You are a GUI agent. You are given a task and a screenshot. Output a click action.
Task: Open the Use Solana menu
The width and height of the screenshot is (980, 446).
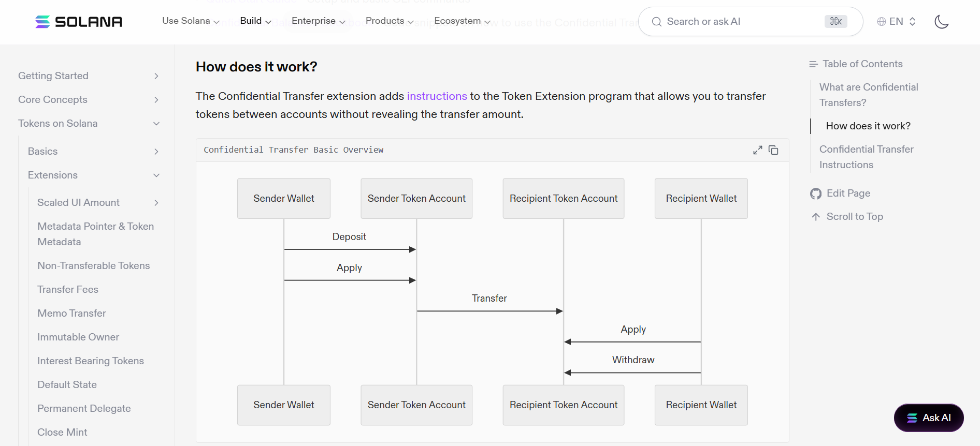(191, 21)
